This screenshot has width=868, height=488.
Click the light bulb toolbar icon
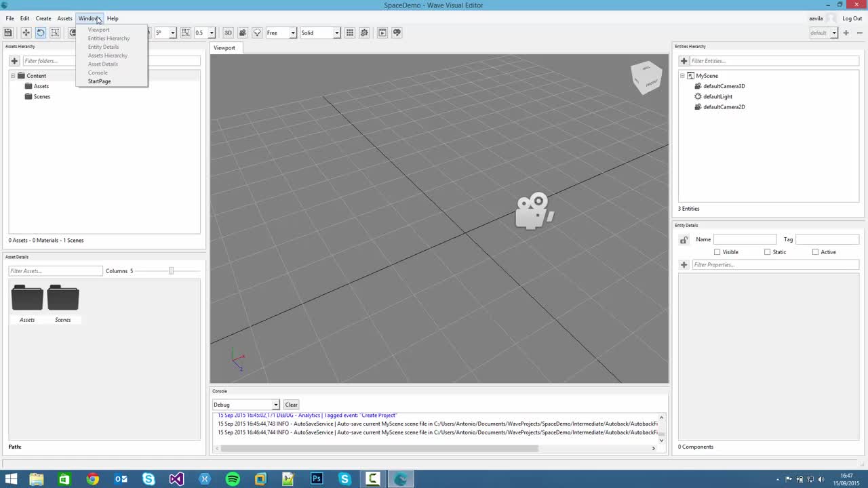click(257, 33)
